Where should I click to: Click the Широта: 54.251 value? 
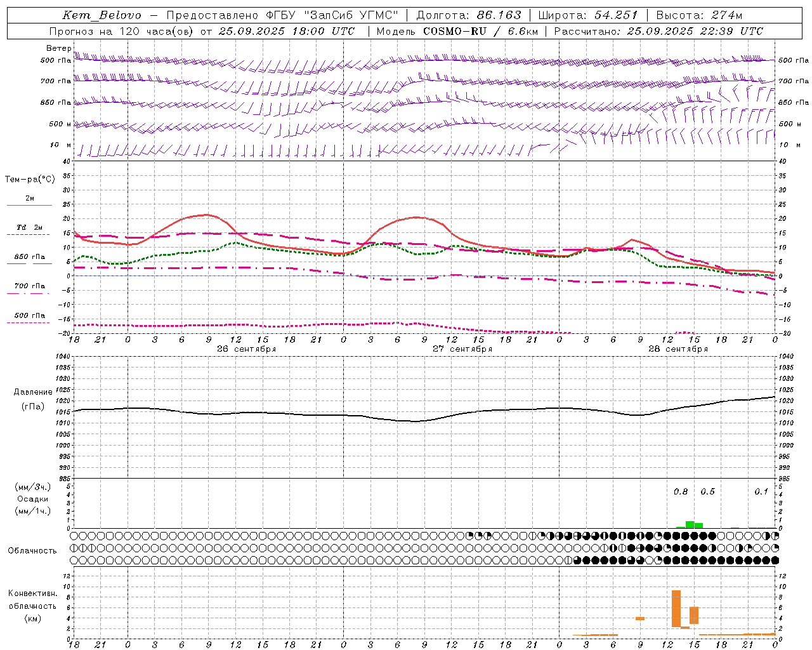588,15
